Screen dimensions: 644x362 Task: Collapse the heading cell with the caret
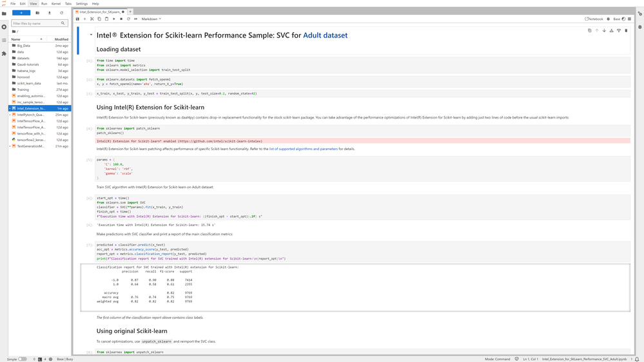coord(91,35)
